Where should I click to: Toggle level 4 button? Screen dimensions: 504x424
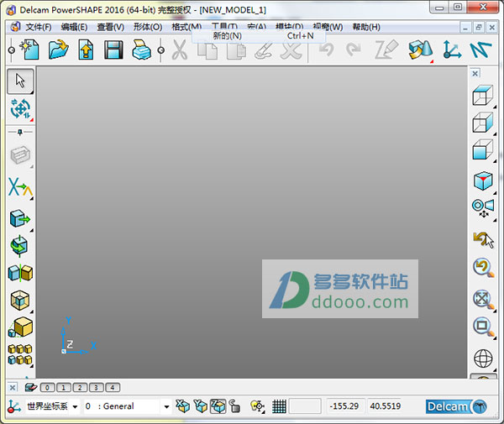click(113, 387)
